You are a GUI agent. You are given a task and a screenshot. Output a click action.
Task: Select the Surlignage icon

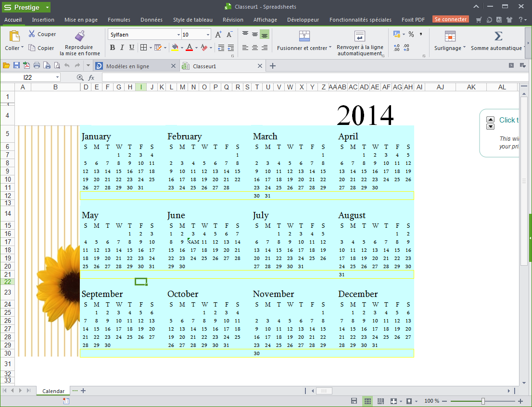450,35
